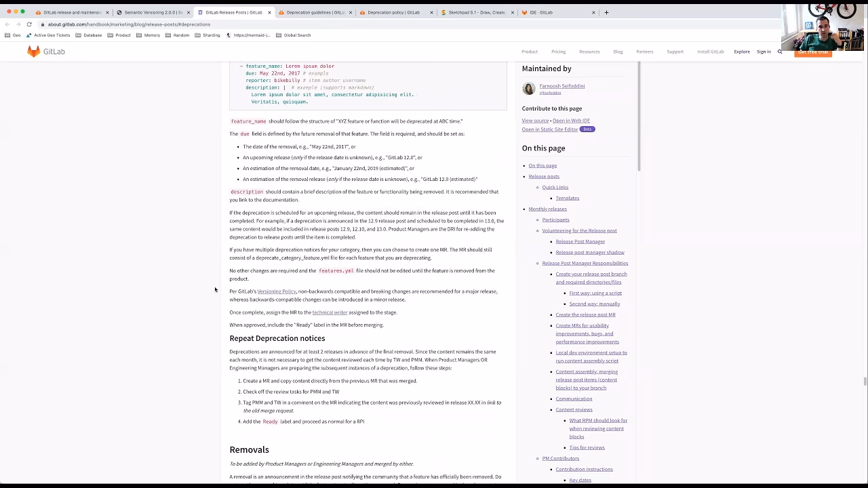Screen dimensions: 868x488
Task: Reload the current page
Action: click(28, 24)
